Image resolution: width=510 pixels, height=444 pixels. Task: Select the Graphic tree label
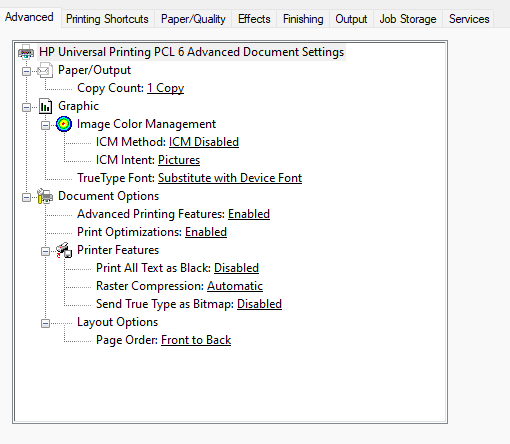(x=78, y=106)
